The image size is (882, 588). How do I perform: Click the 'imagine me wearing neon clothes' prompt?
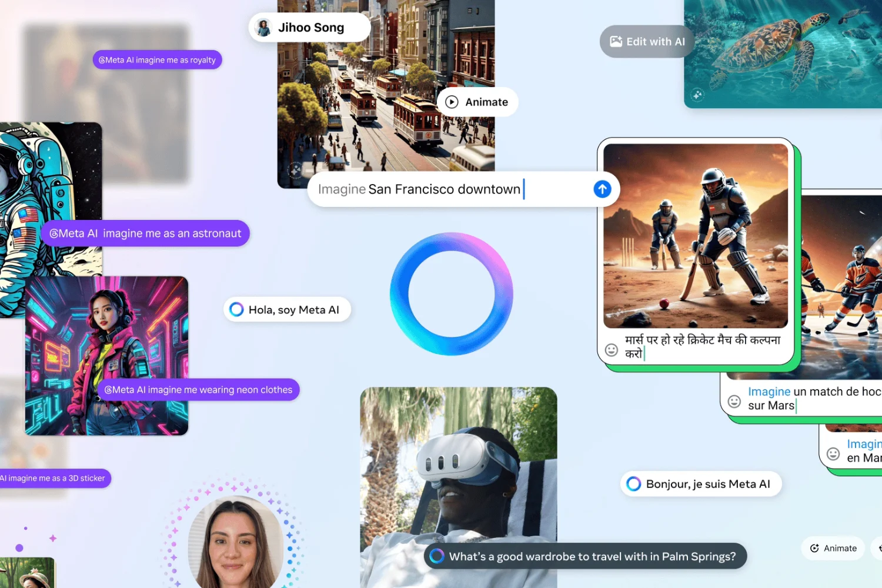click(199, 390)
